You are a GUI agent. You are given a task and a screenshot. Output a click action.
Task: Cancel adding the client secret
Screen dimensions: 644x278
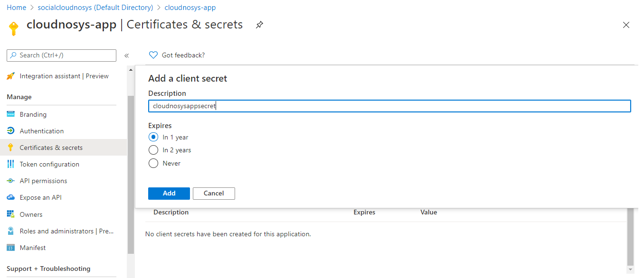pos(214,193)
